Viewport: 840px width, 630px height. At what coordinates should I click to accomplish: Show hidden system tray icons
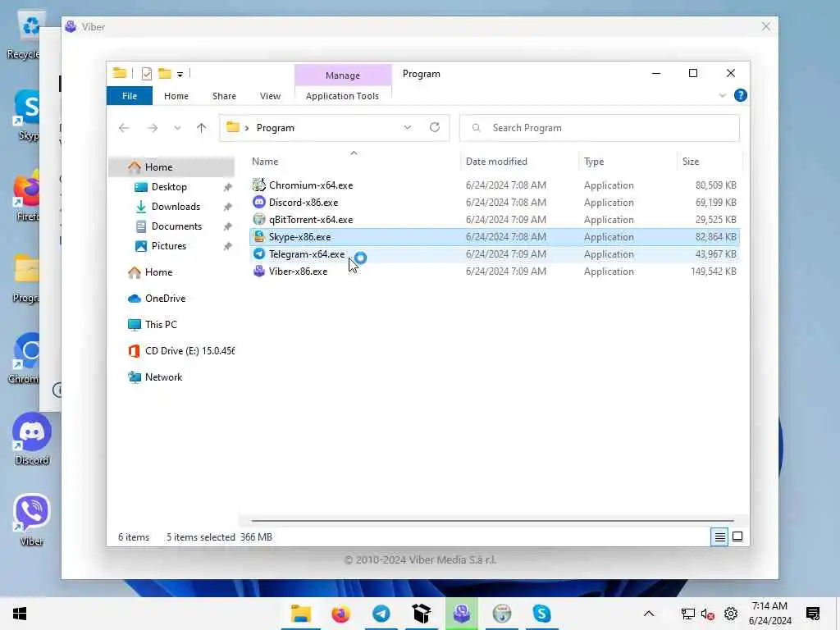point(649,614)
